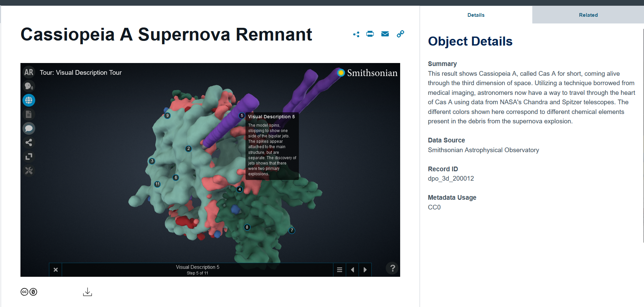This screenshot has height=307, width=644.
Task: Enter fullscreen mode in viewer
Action: click(29, 157)
